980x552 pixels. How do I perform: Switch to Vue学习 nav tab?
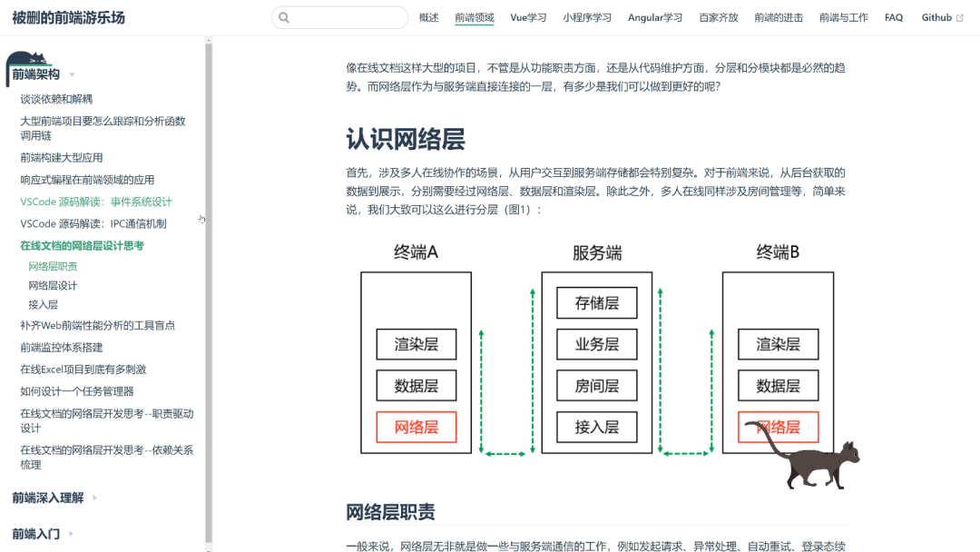click(x=528, y=18)
